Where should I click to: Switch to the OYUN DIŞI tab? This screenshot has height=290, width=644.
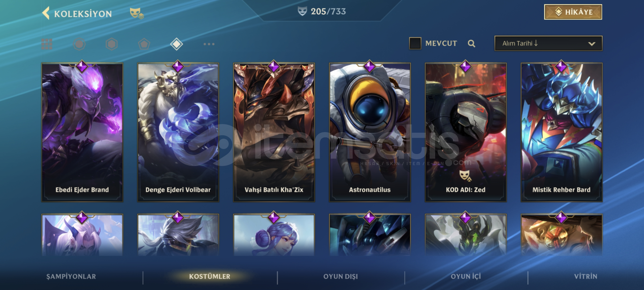(341, 277)
